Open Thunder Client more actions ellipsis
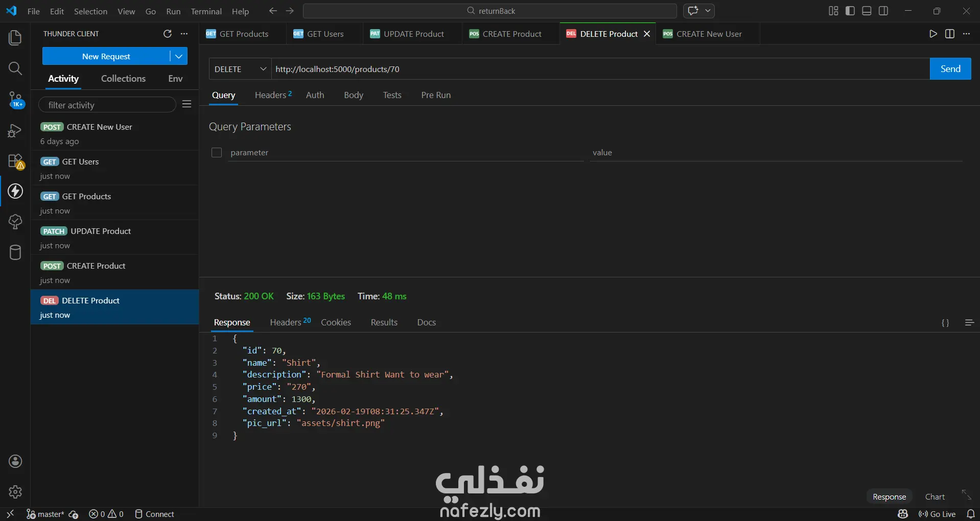980x521 pixels. tap(184, 34)
